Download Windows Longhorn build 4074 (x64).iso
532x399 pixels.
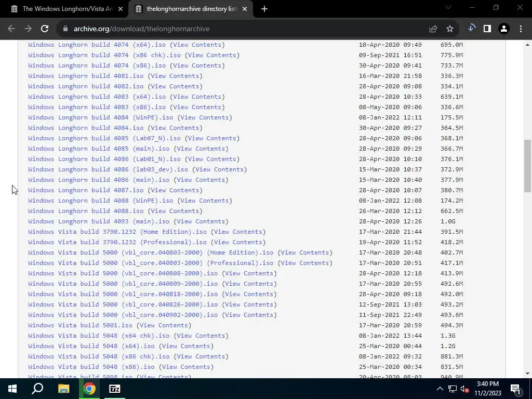tap(97, 45)
